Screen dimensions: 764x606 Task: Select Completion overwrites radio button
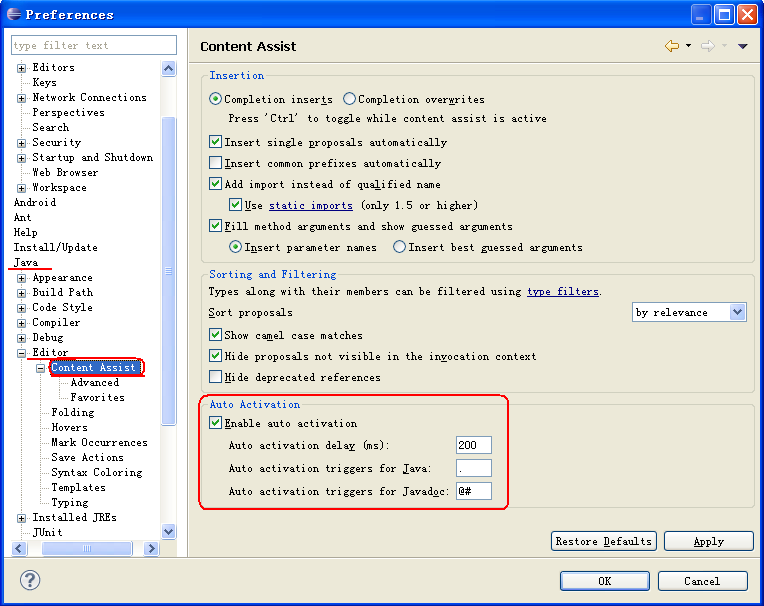click(x=349, y=99)
